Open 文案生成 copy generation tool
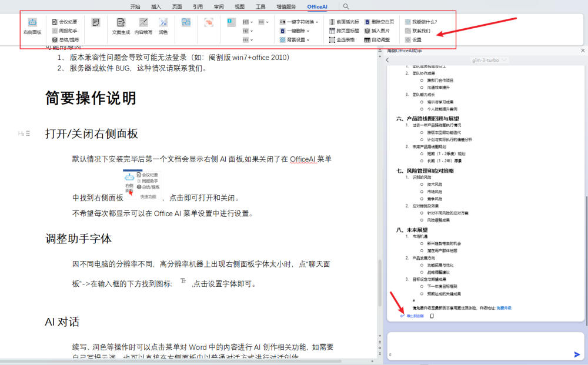The image size is (588, 365). pos(121,26)
